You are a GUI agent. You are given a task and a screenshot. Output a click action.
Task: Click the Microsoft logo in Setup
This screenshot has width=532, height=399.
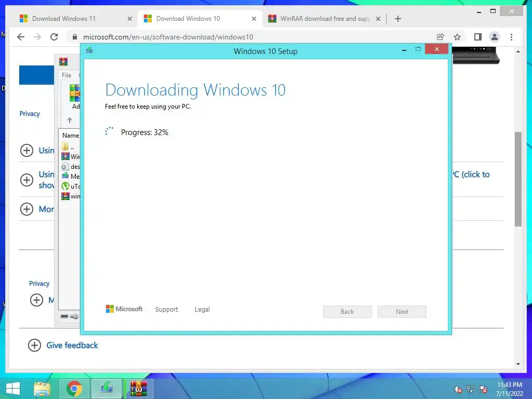coord(124,309)
